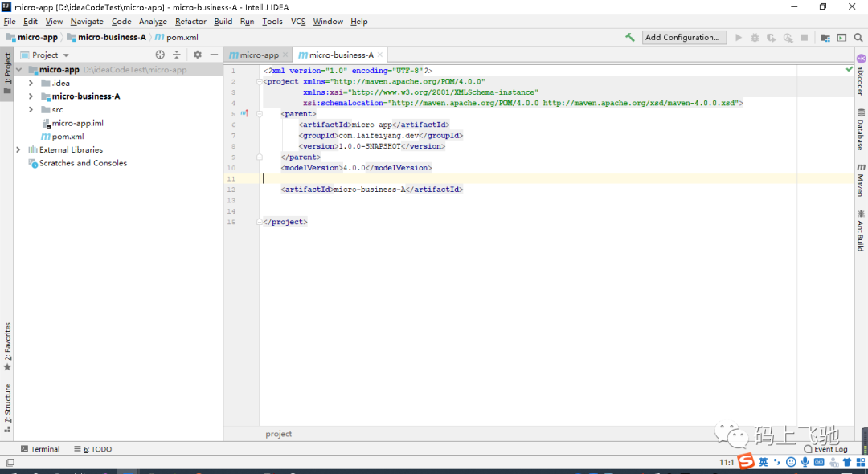The image size is (868, 474).
Task: Click the Stop square icon
Action: tap(805, 38)
